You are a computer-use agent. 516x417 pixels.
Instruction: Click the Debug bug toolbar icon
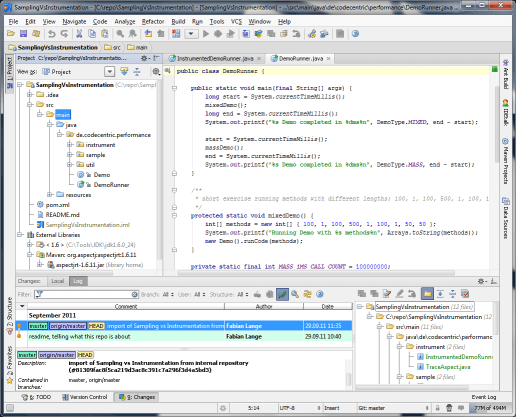click(218, 34)
